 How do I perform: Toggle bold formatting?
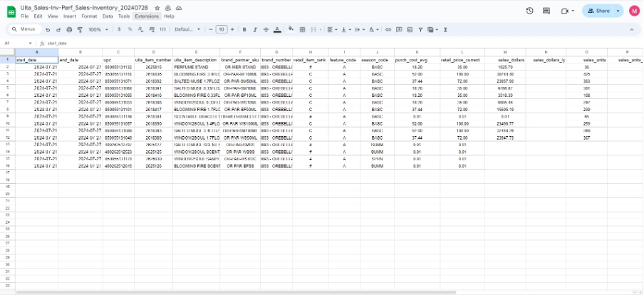pyautogui.click(x=244, y=29)
